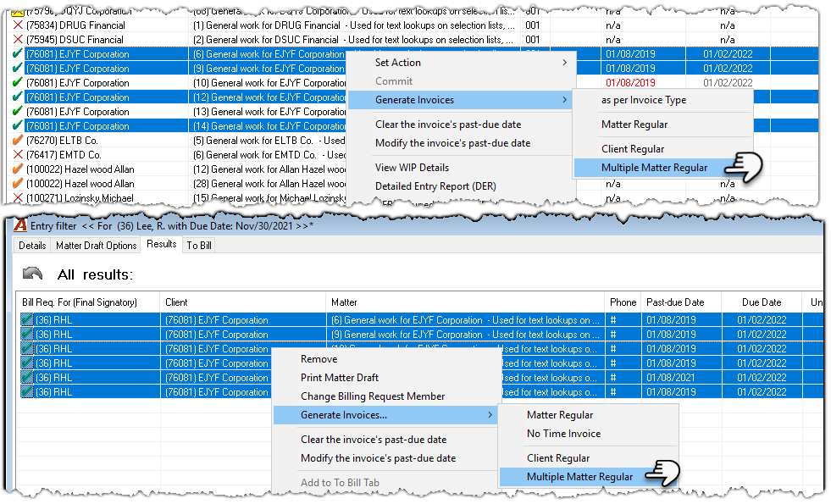The height and width of the screenshot is (504, 831).
Task: Open Generate Invoices in the upper context menu
Action: click(461, 100)
